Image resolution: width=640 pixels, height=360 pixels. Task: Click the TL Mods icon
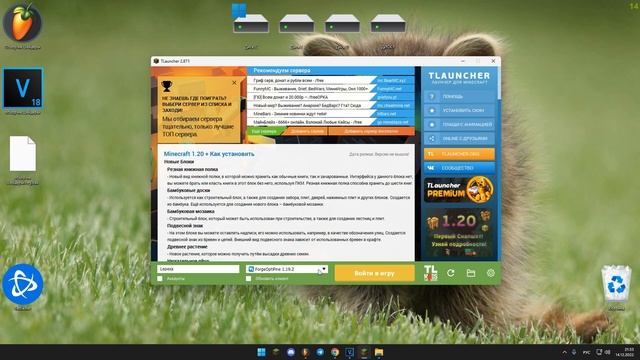coord(431,273)
